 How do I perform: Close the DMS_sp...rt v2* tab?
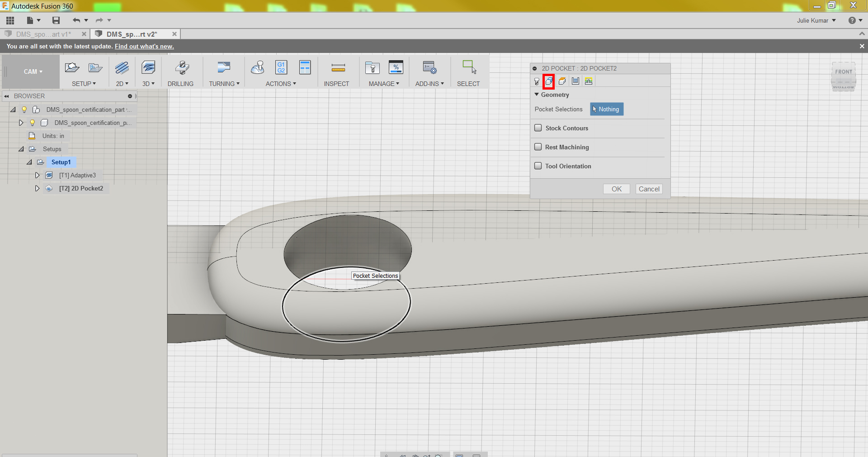click(x=175, y=34)
